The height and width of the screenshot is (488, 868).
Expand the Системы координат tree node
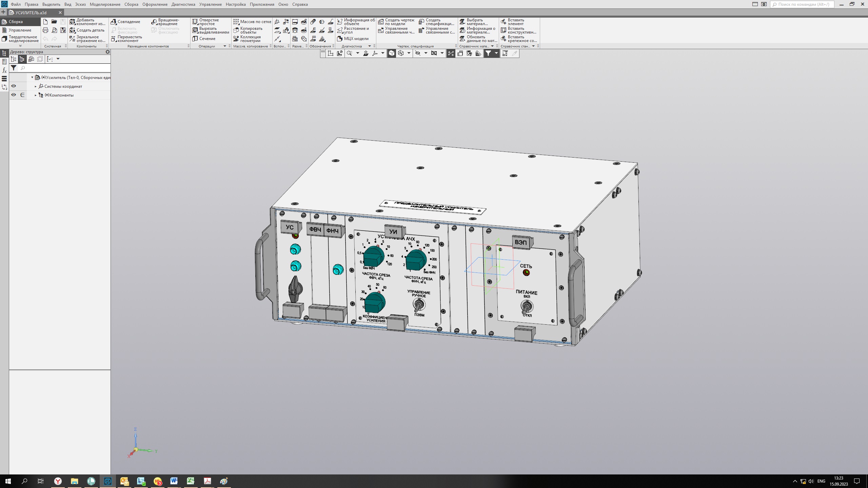(x=36, y=86)
